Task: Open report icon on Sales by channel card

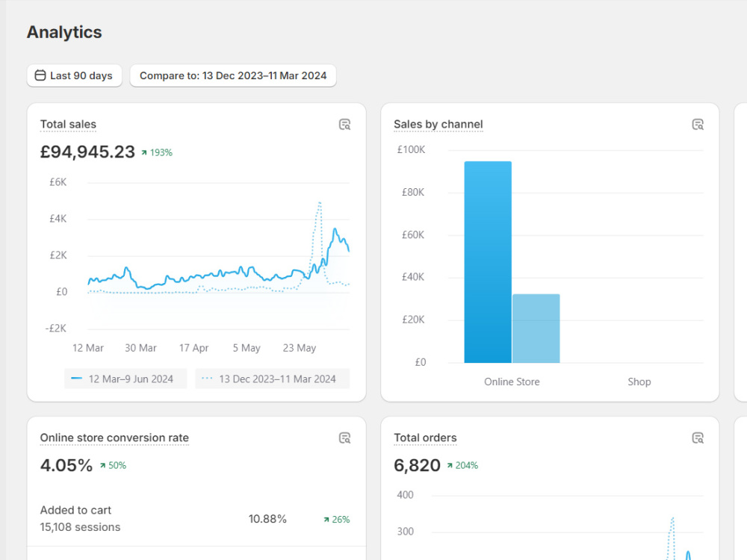Action: (x=698, y=125)
